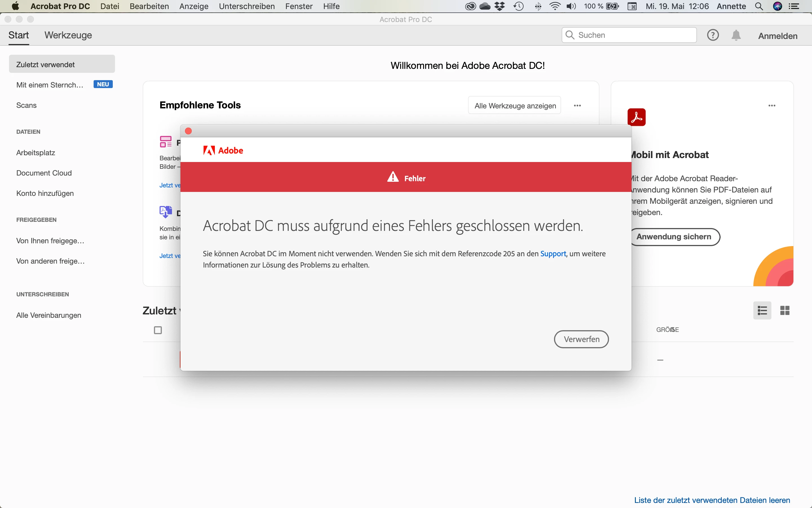Click the red Acrobat app icon
This screenshot has height=508, width=812.
pyautogui.click(x=636, y=117)
